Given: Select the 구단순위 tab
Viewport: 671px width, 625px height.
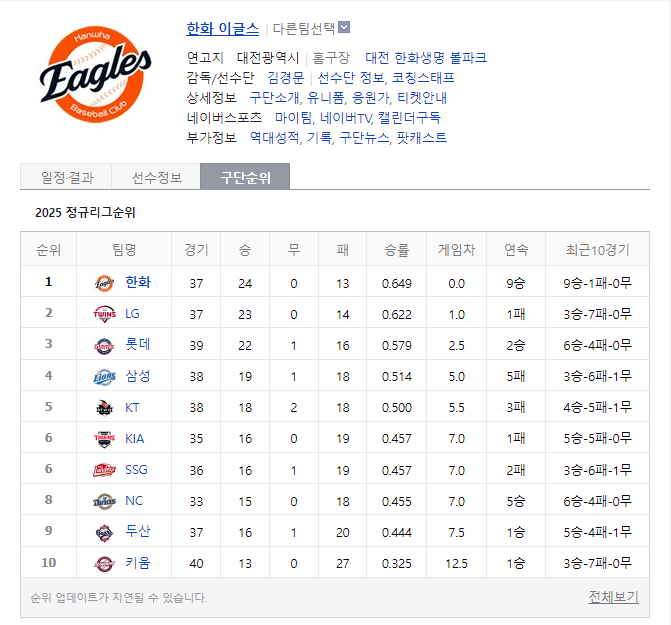Looking at the screenshot, I should click(x=245, y=177).
